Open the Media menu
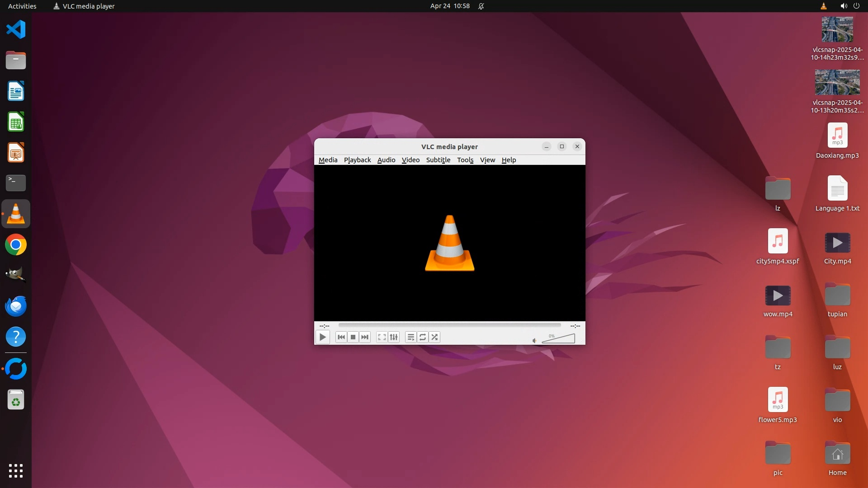 point(328,160)
